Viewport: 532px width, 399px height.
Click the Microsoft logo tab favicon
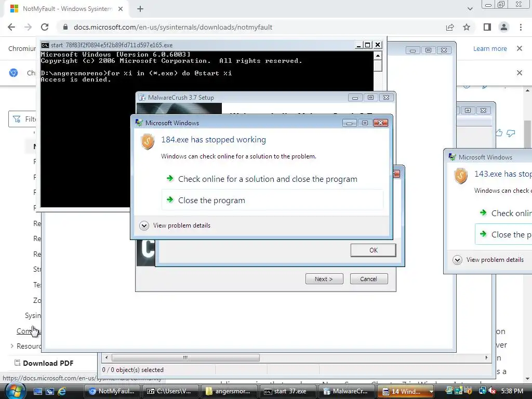[14, 9]
